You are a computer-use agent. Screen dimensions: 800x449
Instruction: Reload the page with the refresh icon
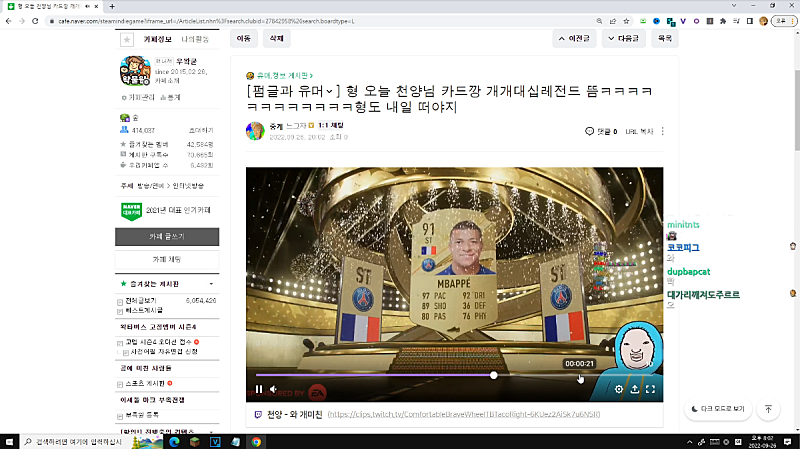35,21
